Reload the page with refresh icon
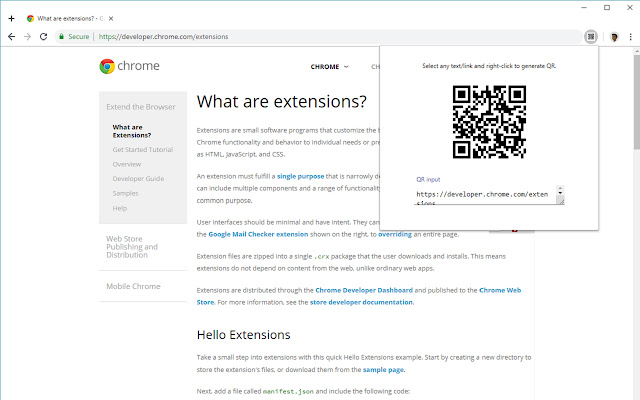Screen dimensions: 640x400 [43, 37]
